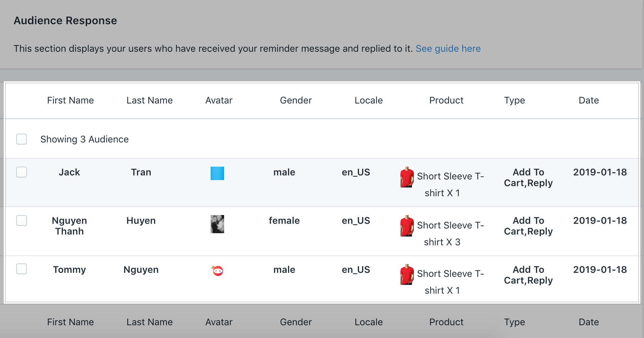Click the first name 'Jack'
The width and height of the screenshot is (644, 338).
coord(69,172)
